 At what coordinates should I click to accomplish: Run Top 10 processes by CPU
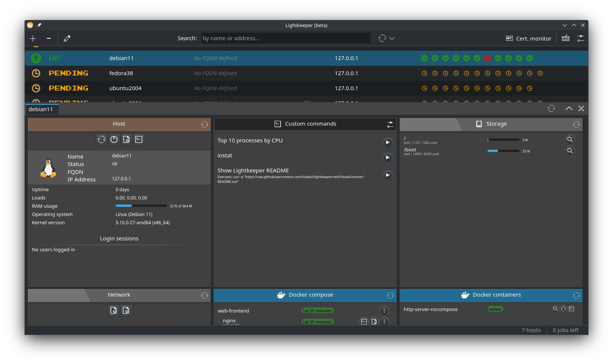[388, 142]
